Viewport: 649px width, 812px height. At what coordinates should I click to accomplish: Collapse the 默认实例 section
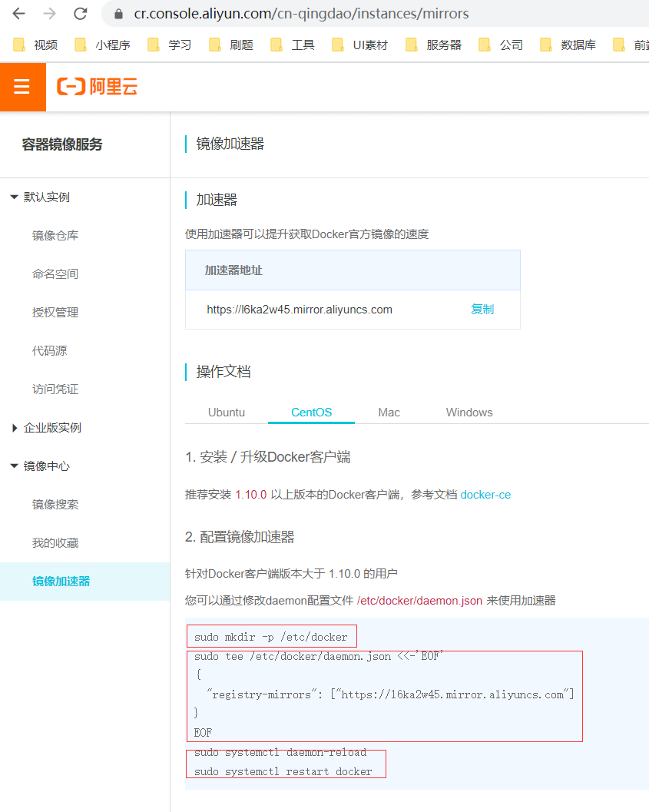[x=41, y=197]
